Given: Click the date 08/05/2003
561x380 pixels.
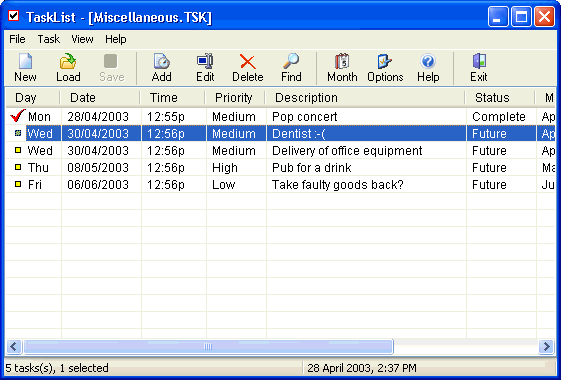Looking at the screenshot, I should pos(98,167).
